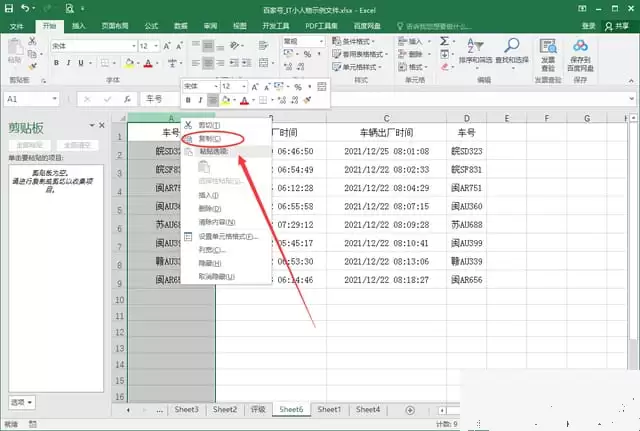Switch to the 公式 Formulas tab
The width and height of the screenshot is (640, 431).
pyautogui.click(x=151, y=26)
